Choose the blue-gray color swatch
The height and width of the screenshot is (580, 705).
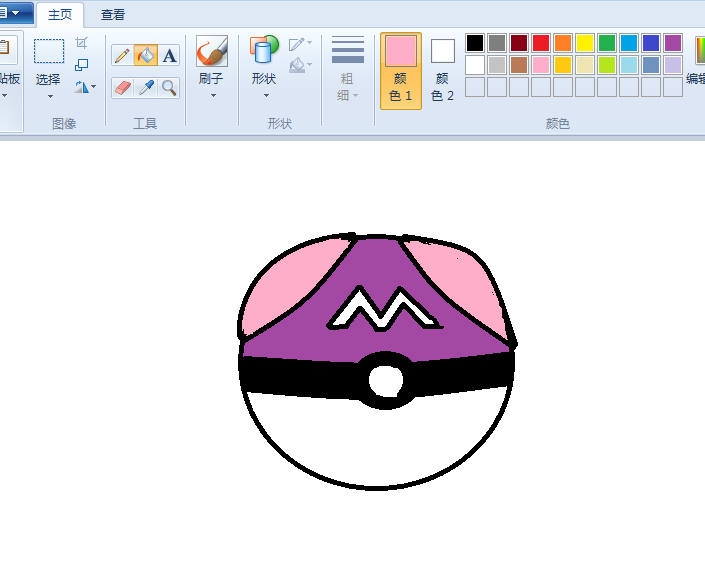(651, 65)
